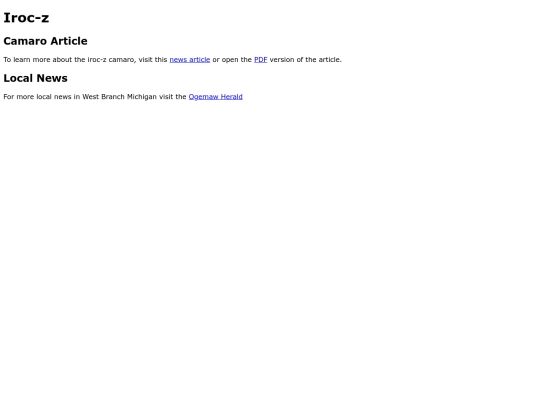
Task: Click the words 'West Branch' in paragraph
Action: 103,97
